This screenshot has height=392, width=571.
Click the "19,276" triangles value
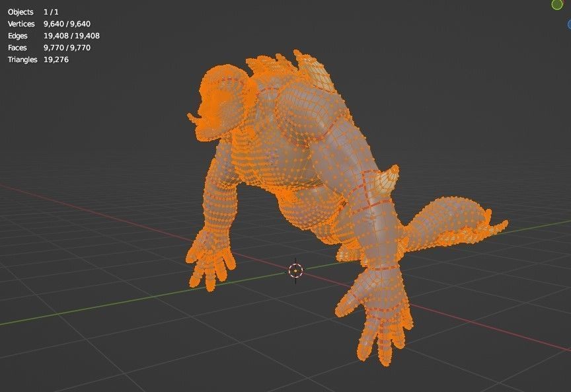56,59
